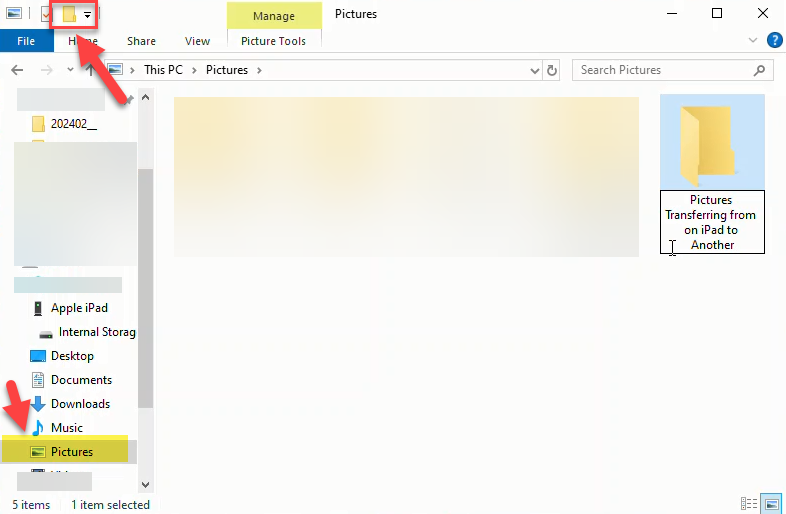Viewport: 786px width, 514px height.
Task: Click the New Folder icon in Quick Access Toolbar
Action: 69,15
